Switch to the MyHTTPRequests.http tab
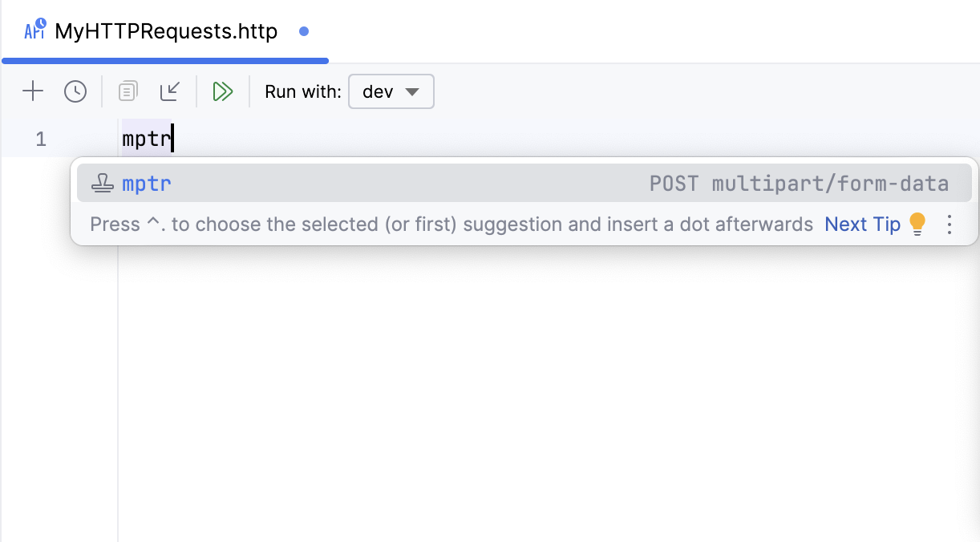The image size is (980, 542). 166,31
